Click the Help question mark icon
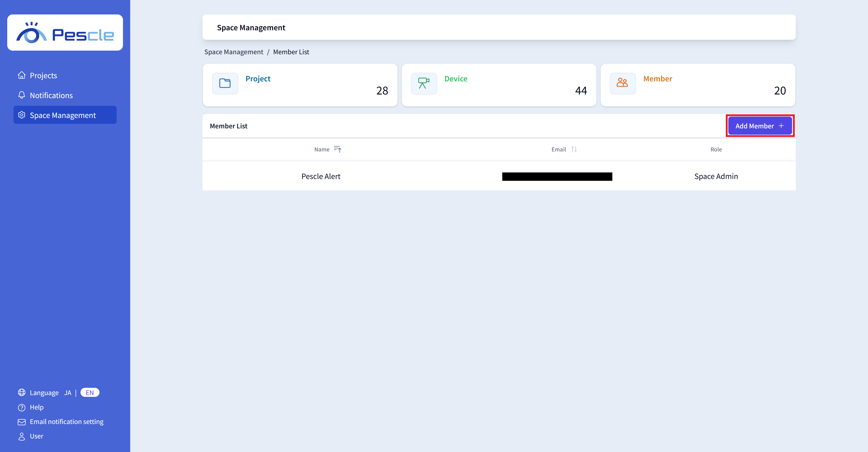This screenshot has width=868, height=452. (x=21, y=407)
